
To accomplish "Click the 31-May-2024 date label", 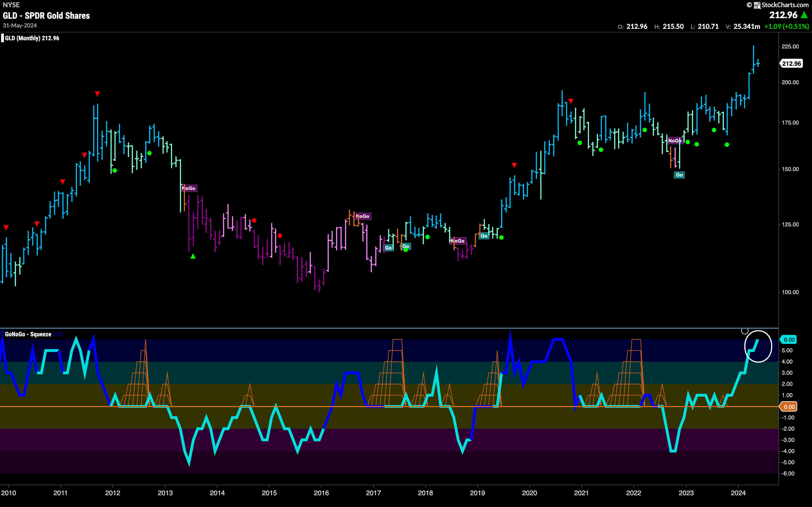I will [x=20, y=25].
